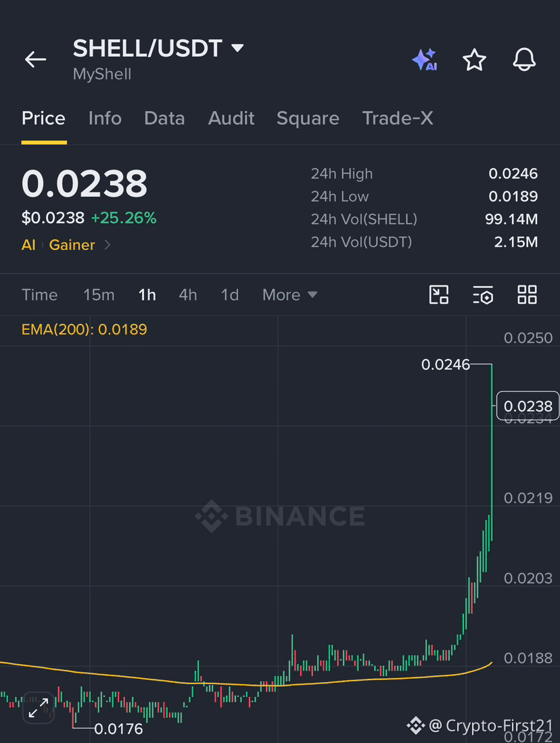Screen dimensions: 560x743
Task: Open the AI sparkle assistant icon
Action: [x=424, y=59]
